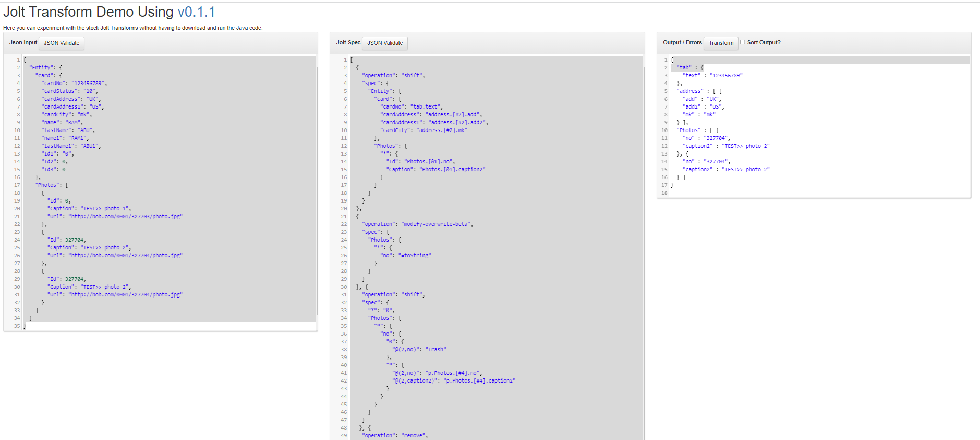
Task: Click the "address" : [ { line in Output
Action: pyautogui.click(x=699, y=91)
